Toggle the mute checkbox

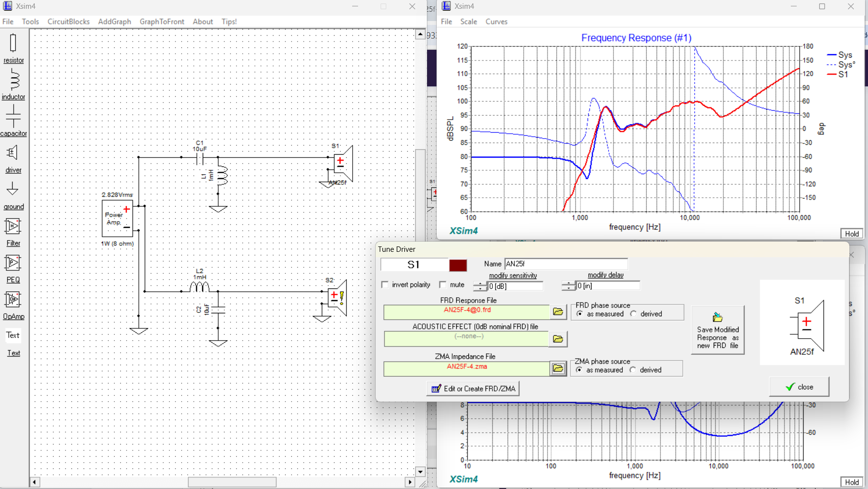[x=443, y=285]
